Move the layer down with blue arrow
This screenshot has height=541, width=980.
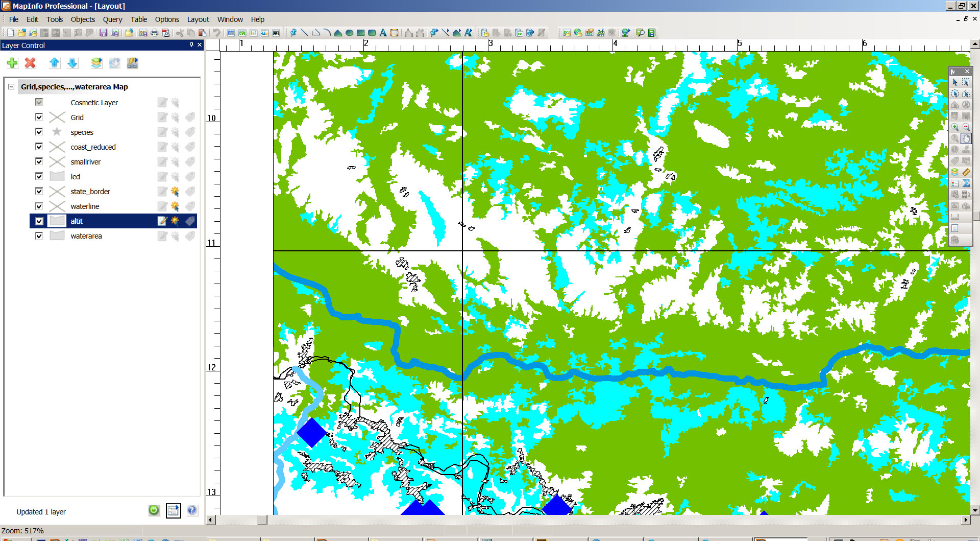tap(72, 63)
